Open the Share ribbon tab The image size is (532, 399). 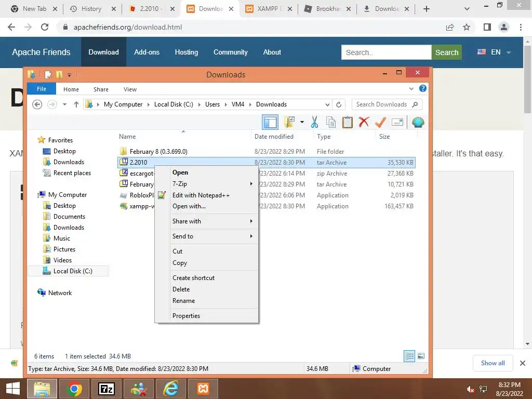pyautogui.click(x=101, y=89)
